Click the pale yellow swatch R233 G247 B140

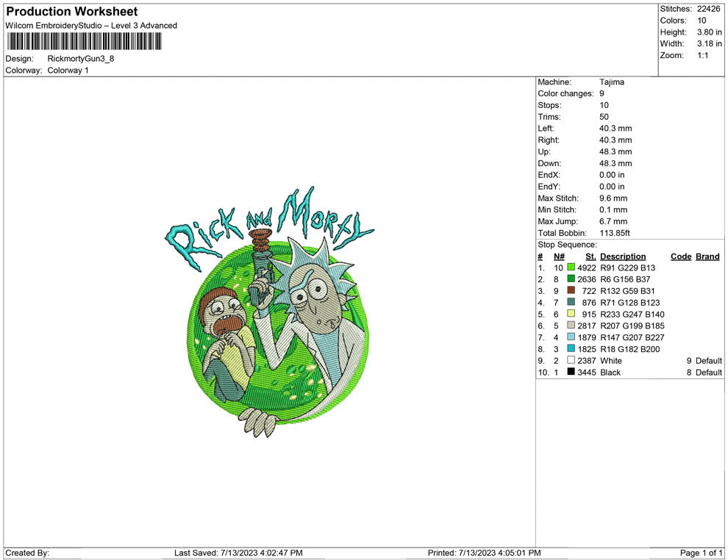click(x=571, y=314)
